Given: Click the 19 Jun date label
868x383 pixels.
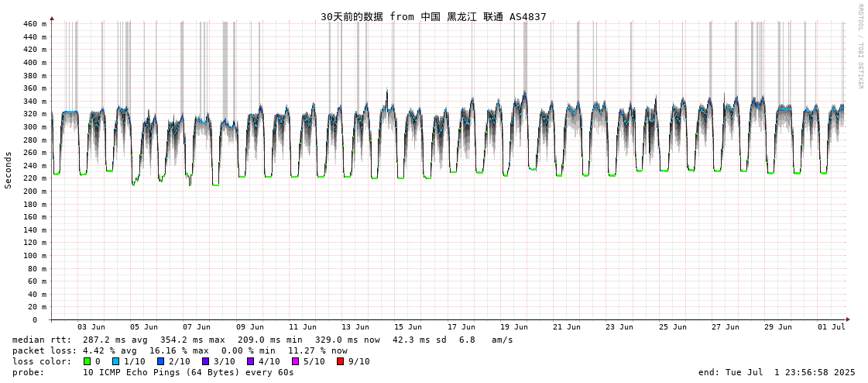Looking at the screenshot, I should pos(514,327).
